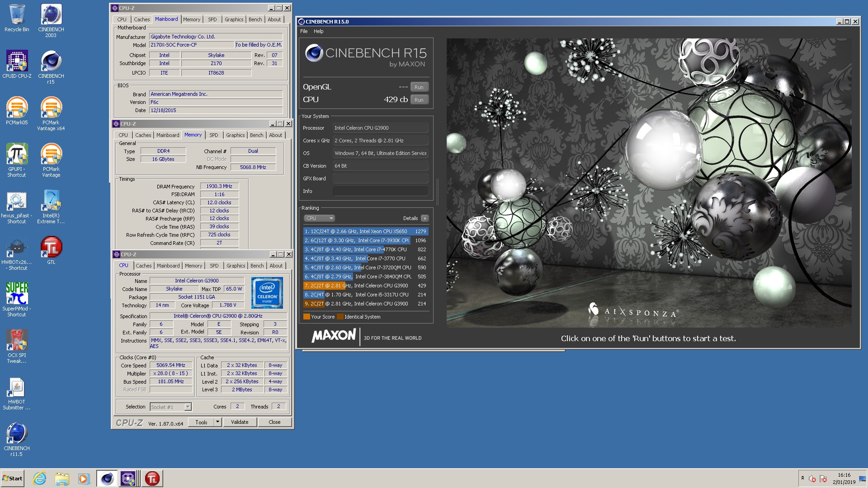
Task: Open Windows Media Player taskbar icon
Action: 84,479
